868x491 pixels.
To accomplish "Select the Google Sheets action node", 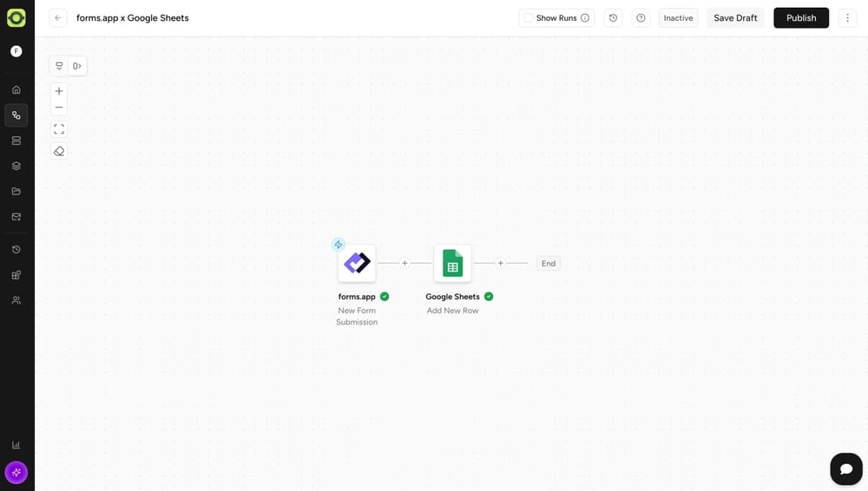I will (x=453, y=263).
